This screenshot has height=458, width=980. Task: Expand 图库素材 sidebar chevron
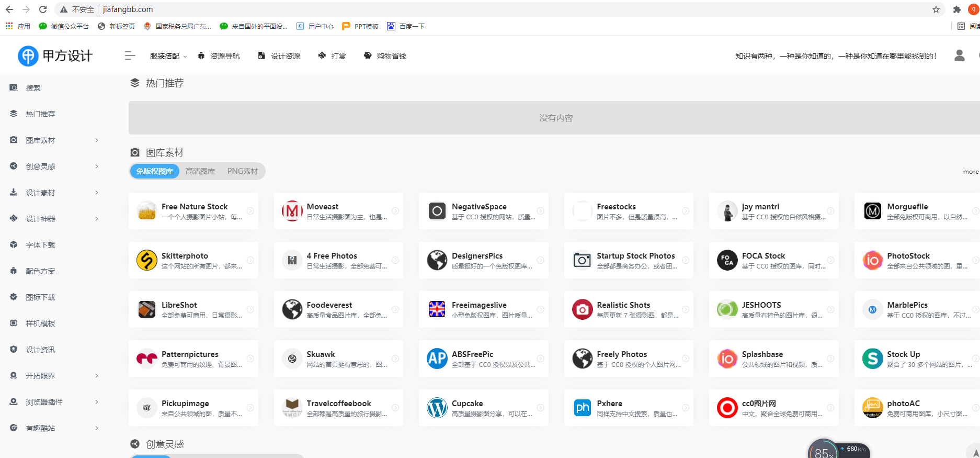tap(97, 140)
